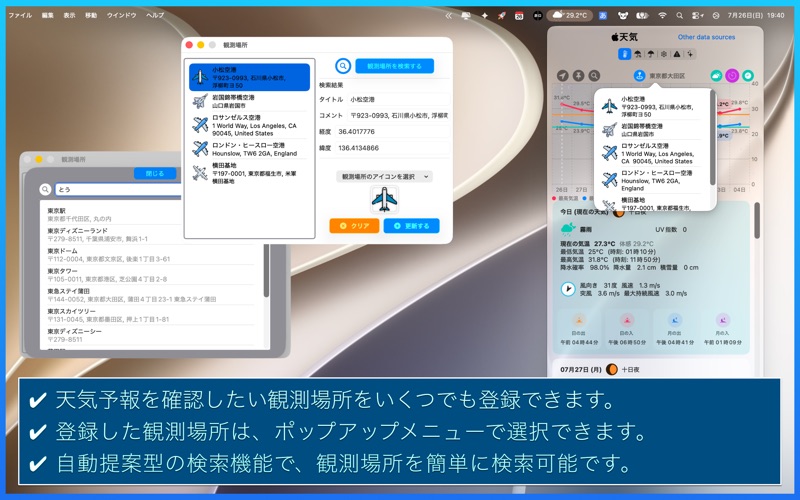The image size is (800, 500).
Task: Select 岩国錦帯橋空港 row in the 観測場所 list
Action: 249,101
